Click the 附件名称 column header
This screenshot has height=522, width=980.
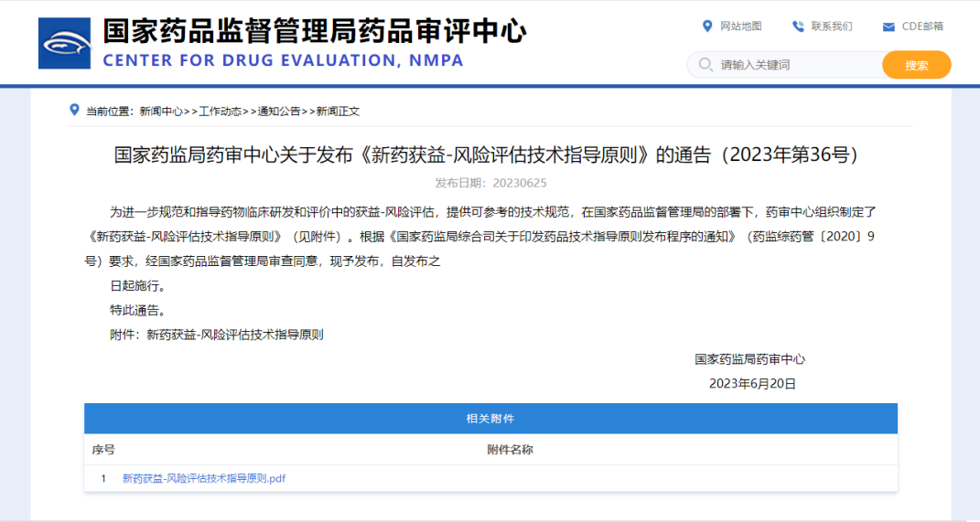coord(510,450)
